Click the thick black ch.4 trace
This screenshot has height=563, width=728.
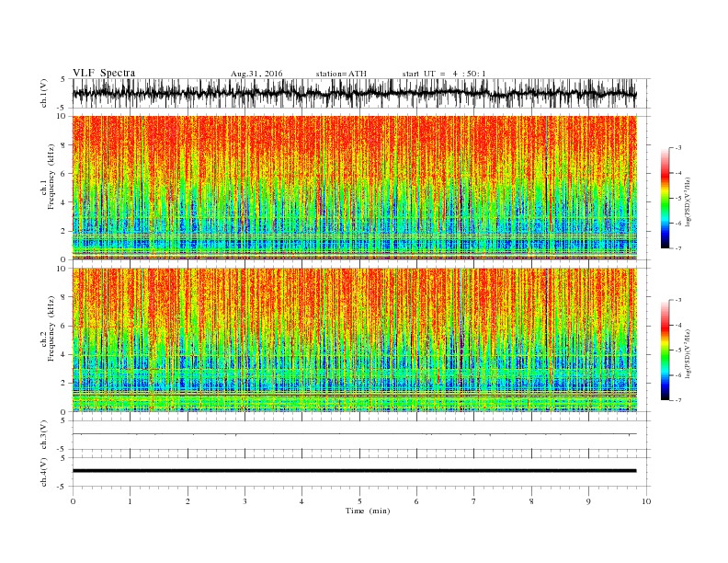coord(354,471)
